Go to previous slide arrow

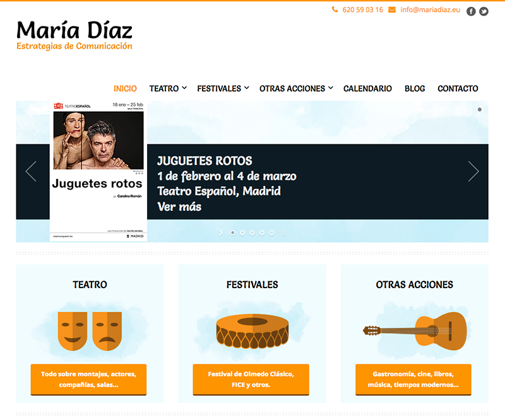[31, 172]
